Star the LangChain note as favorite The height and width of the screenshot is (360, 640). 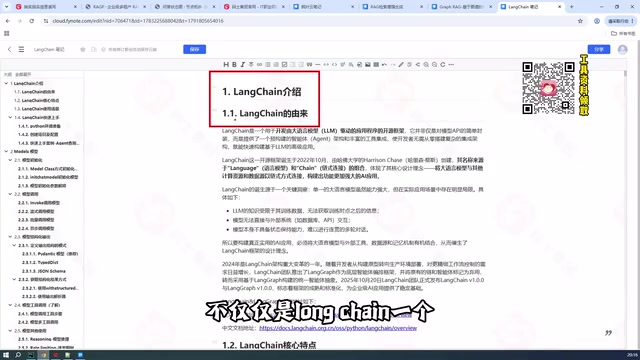coord(83,49)
